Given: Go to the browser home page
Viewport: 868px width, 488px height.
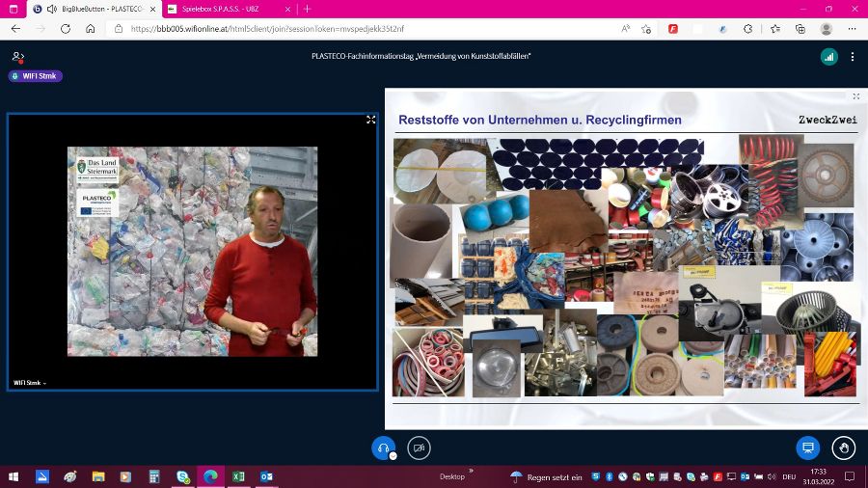Looking at the screenshot, I should pyautogui.click(x=91, y=29).
